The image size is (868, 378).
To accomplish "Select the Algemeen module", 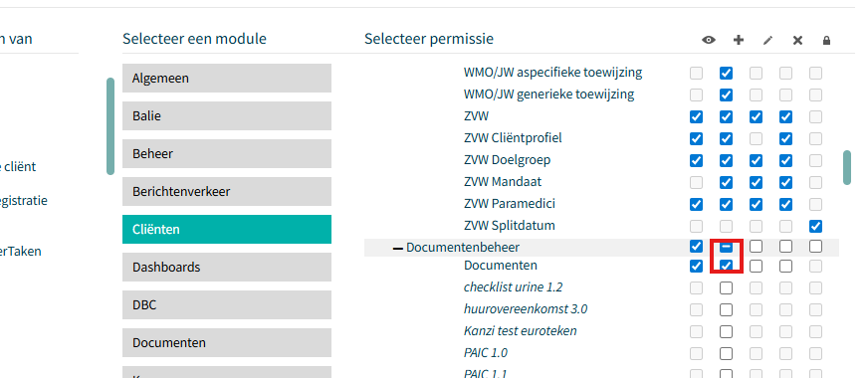I will coord(227,78).
